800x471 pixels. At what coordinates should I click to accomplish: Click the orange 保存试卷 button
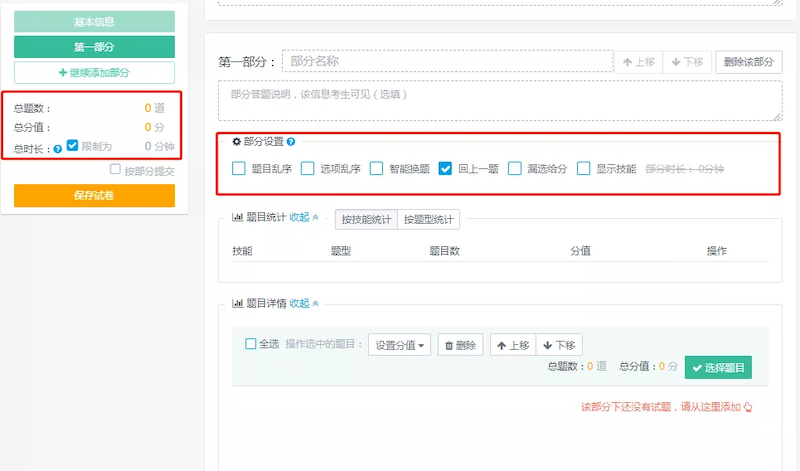94,195
